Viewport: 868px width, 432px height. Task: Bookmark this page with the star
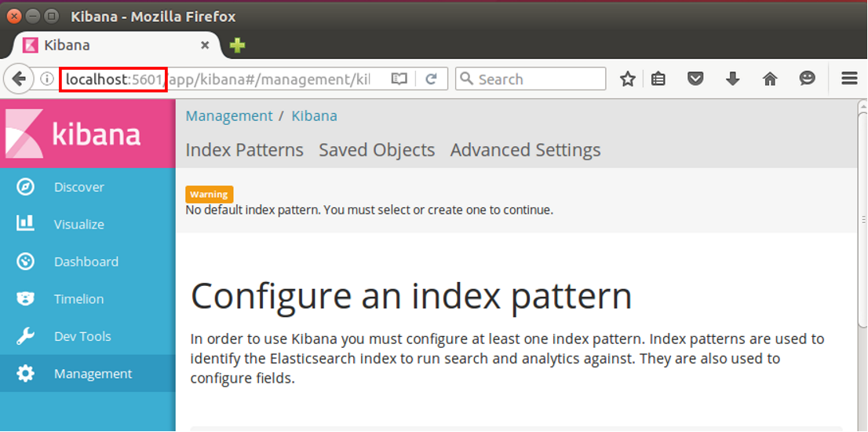pyautogui.click(x=627, y=79)
